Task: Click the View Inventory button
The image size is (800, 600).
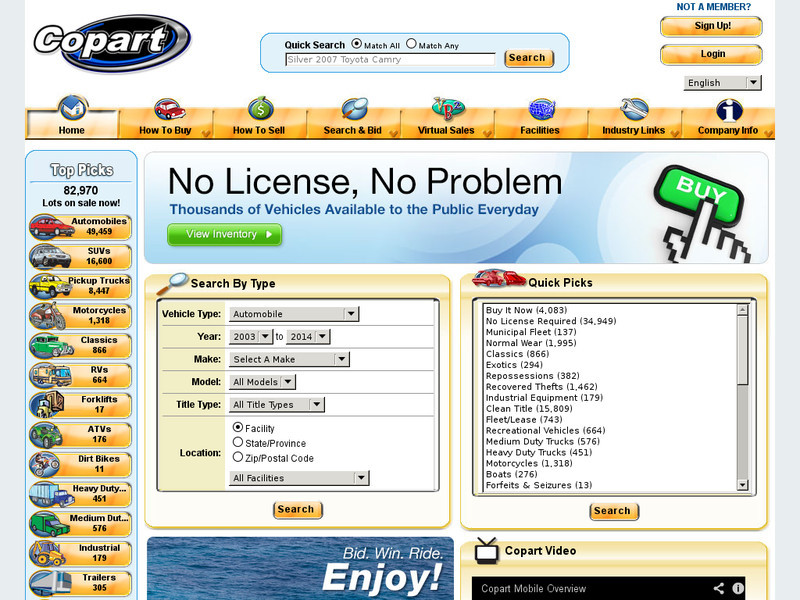Action: pos(224,234)
